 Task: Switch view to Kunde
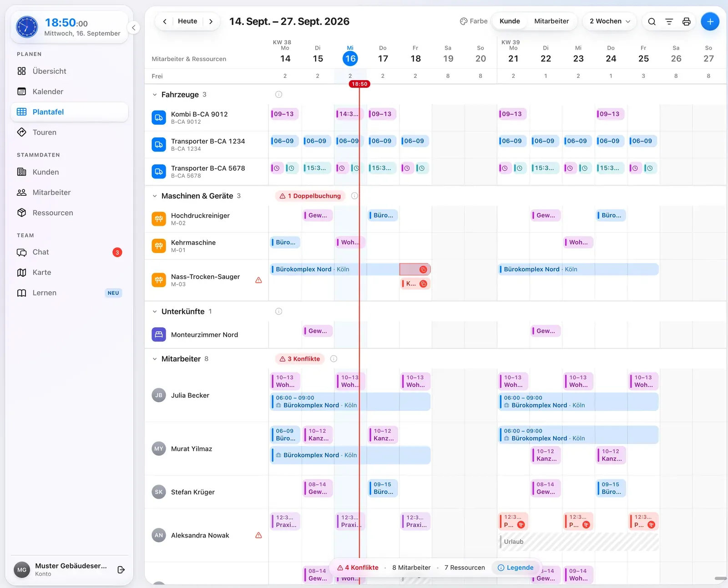tap(510, 21)
